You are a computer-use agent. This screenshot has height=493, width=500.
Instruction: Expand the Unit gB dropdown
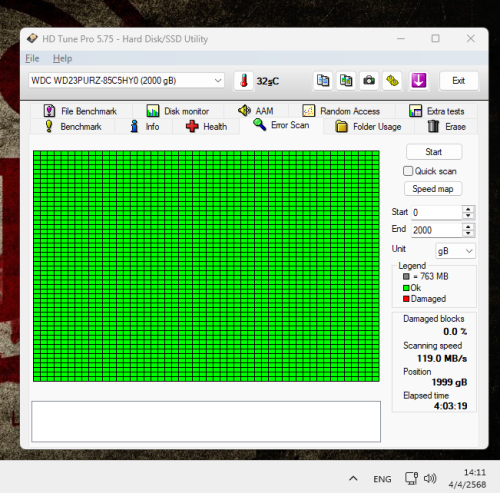(455, 251)
